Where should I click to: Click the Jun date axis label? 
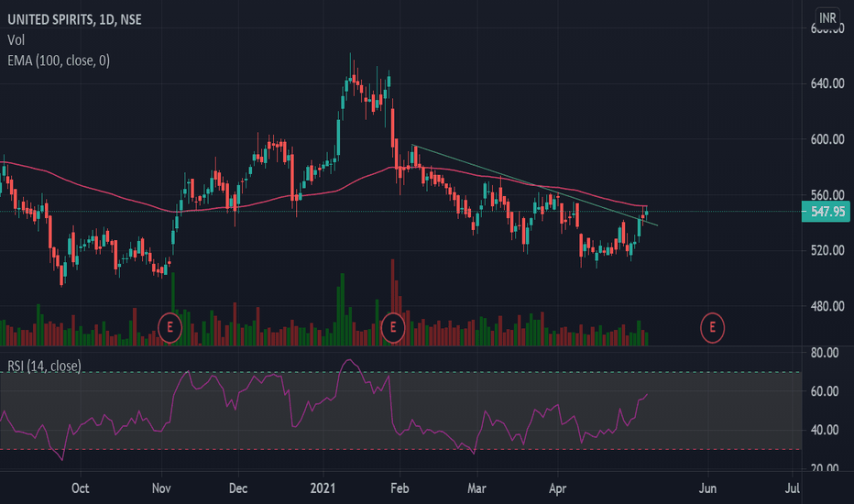(x=707, y=488)
